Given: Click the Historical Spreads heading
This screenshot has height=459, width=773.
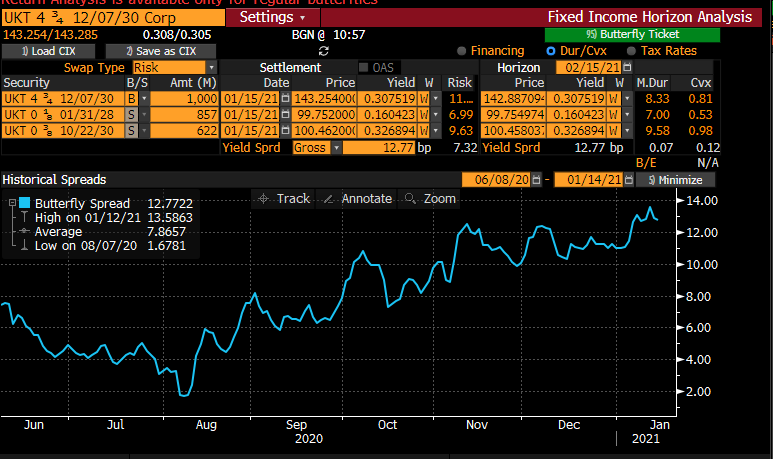Looking at the screenshot, I should tap(54, 180).
